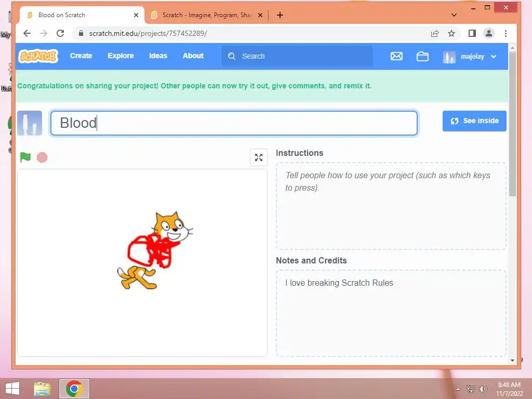Click the volume speaker tray icon

[483, 389]
